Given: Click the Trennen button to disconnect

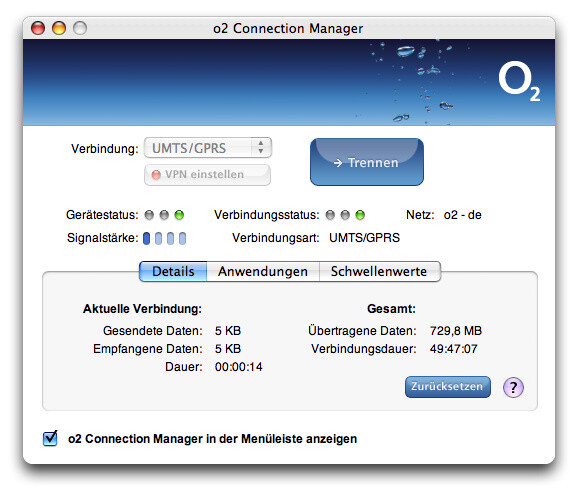Looking at the screenshot, I should coord(367,162).
